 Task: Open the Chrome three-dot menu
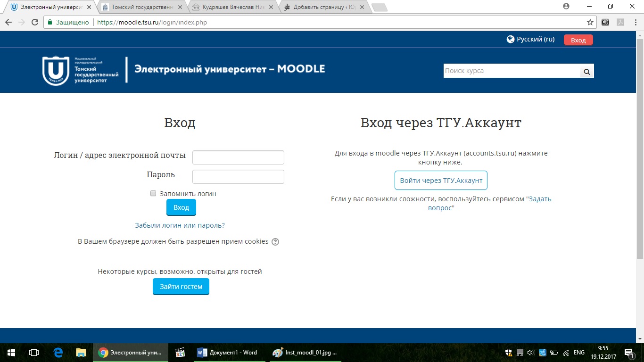click(636, 22)
